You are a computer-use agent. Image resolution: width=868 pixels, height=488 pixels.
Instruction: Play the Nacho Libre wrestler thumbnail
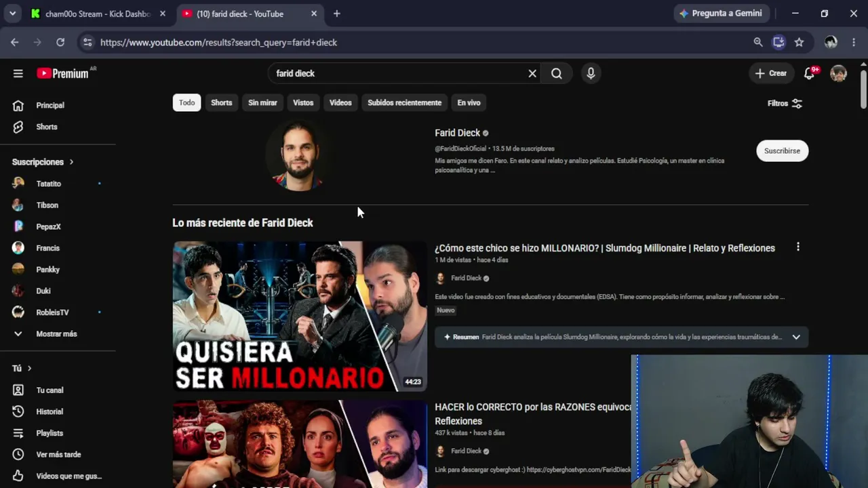tap(300, 444)
